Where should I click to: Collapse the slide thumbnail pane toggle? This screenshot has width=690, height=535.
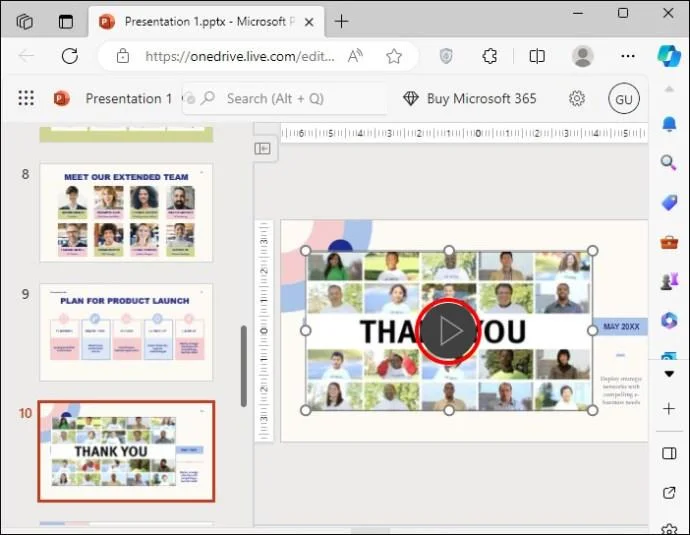tap(263, 149)
